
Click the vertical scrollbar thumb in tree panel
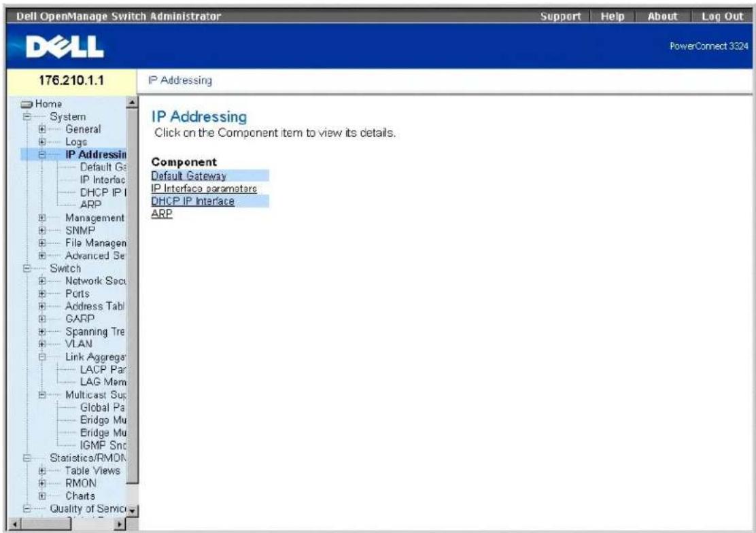pos(132,296)
